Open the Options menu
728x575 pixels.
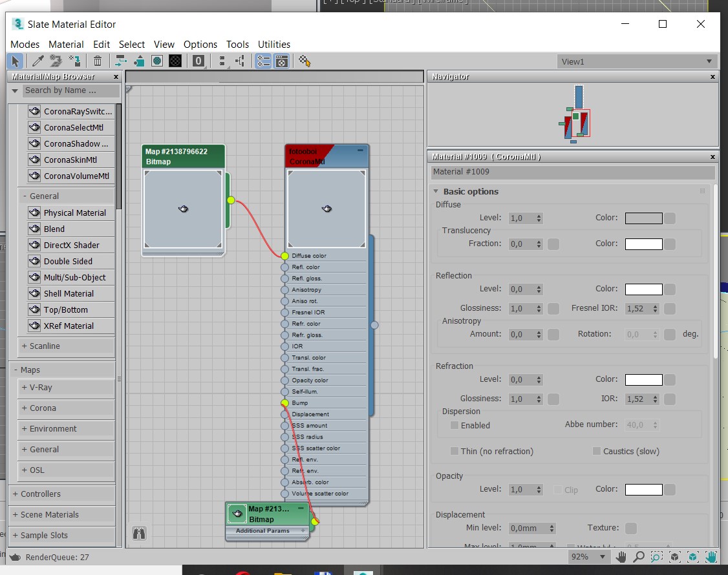(x=200, y=44)
